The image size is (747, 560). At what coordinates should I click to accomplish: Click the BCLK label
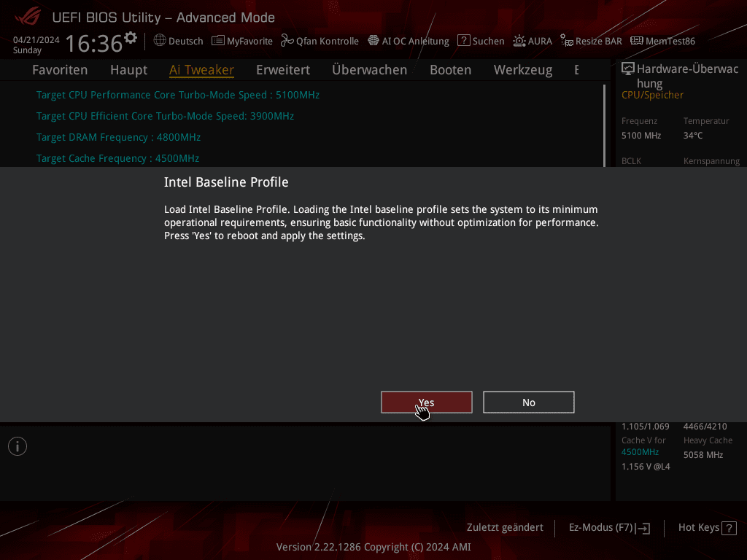pos(631,161)
